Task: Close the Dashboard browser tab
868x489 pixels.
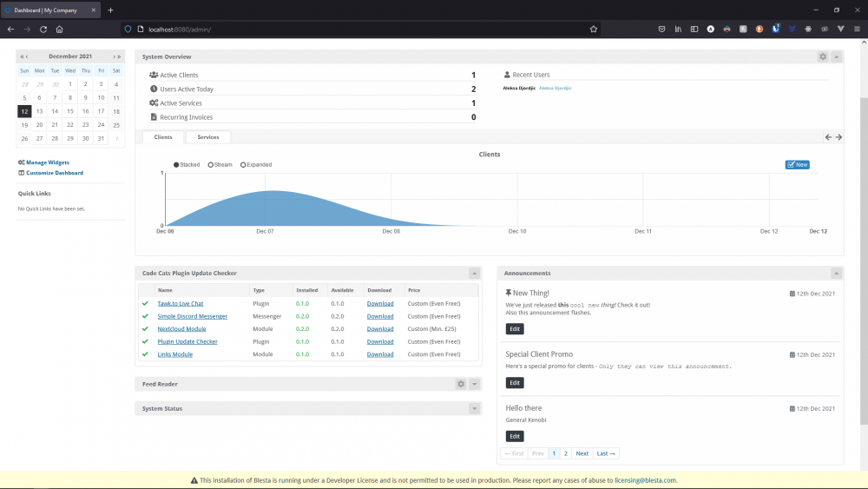Action: click(93, 10)
